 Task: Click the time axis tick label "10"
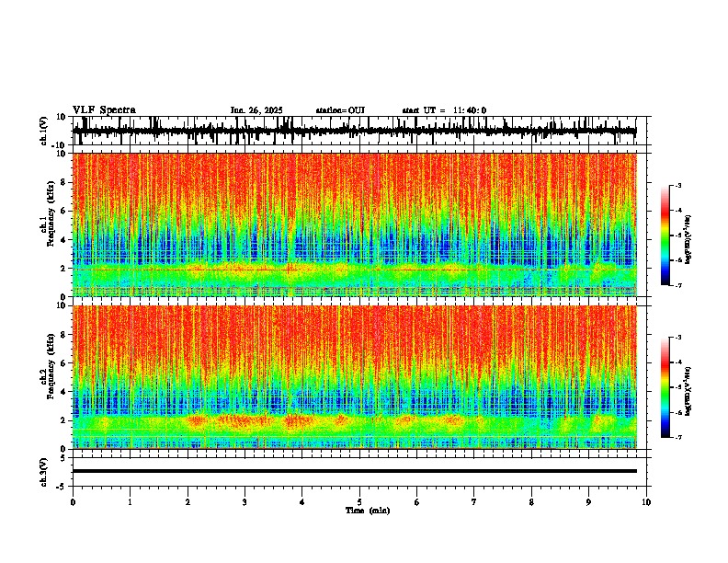[646, 502]
